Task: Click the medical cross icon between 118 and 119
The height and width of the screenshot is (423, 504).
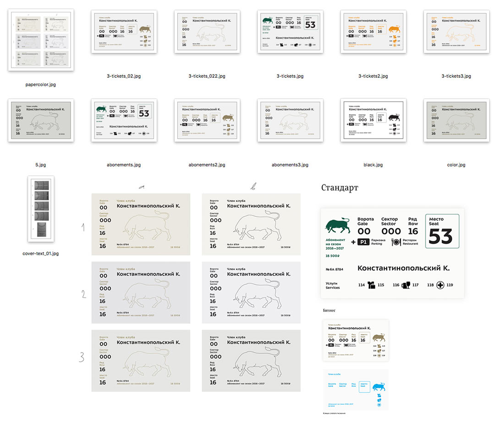Action: (440, 285)
